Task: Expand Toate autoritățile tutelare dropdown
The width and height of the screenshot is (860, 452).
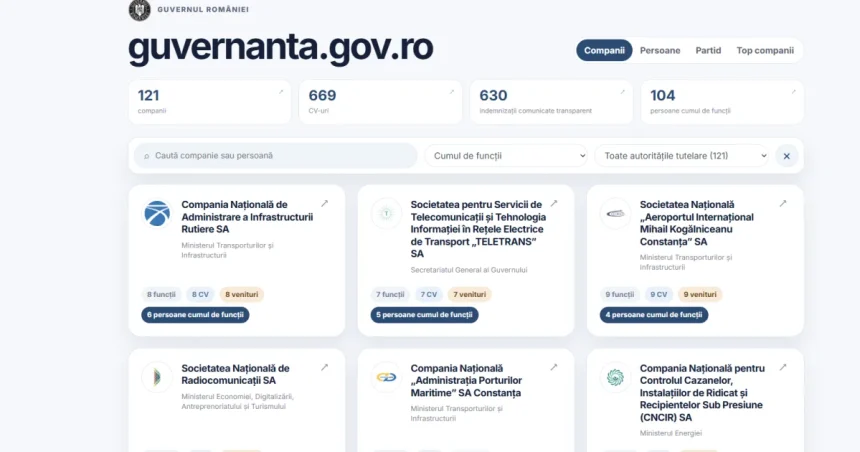Action: pos(682,156)
